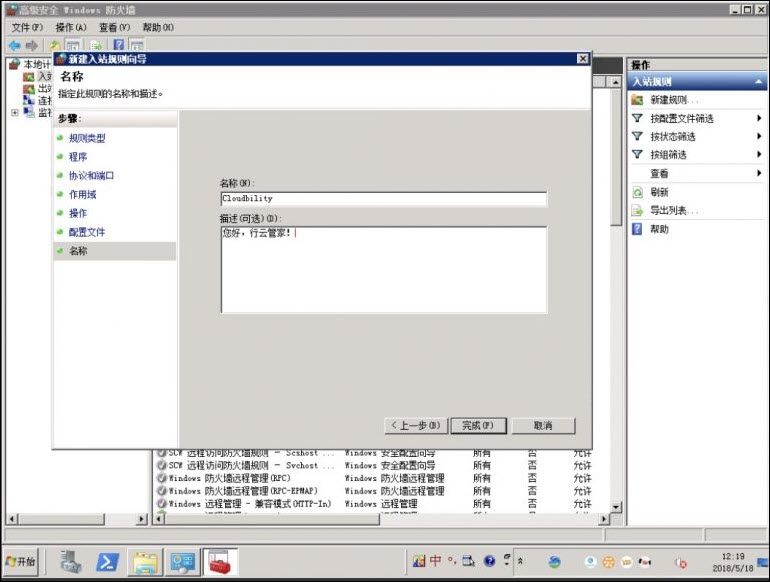Screen dimensions: 770x582
Task: Click the back arrow in the toolbar
Action: 14,45
